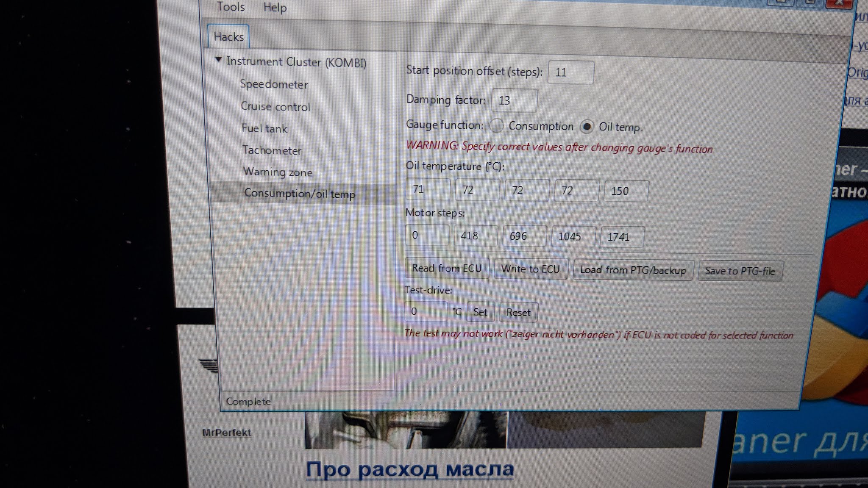Screen dimensions: 868x488
Task: Click the oil temperature field showing 71
Action: [428, 189]
